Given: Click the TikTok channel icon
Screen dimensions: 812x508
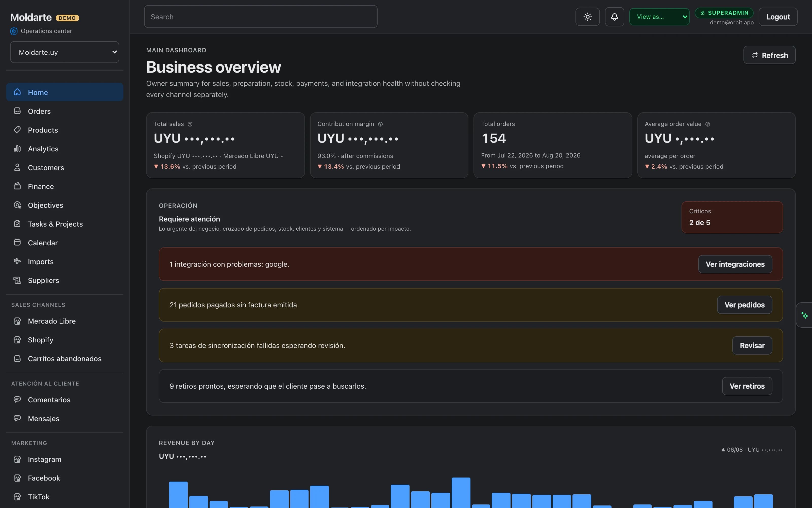Looking at the screenshot, I should 17,497.
